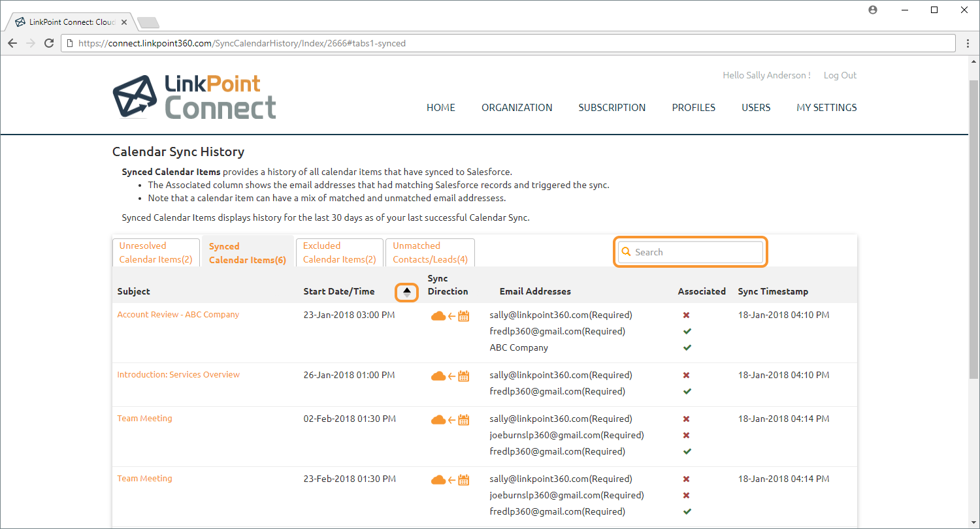
Task: Open the Team Meeting link dated 23-Feb-2018
Action: 144,479
